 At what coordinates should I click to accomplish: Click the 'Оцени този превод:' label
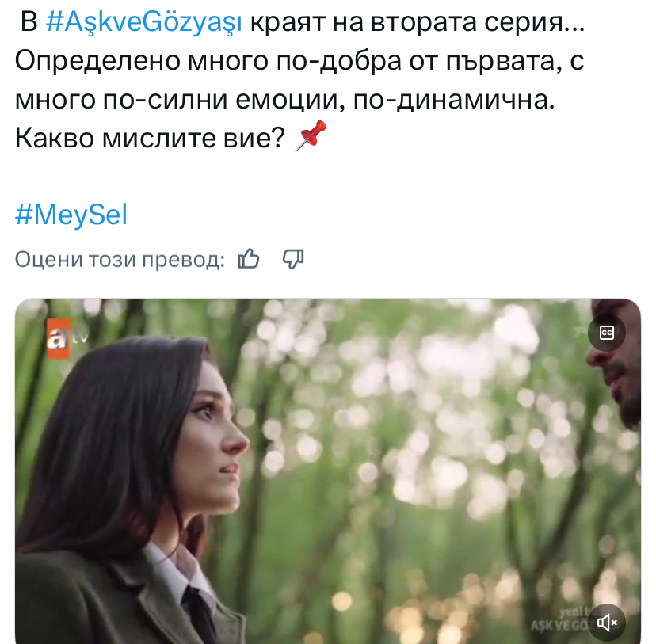point(120,259)
